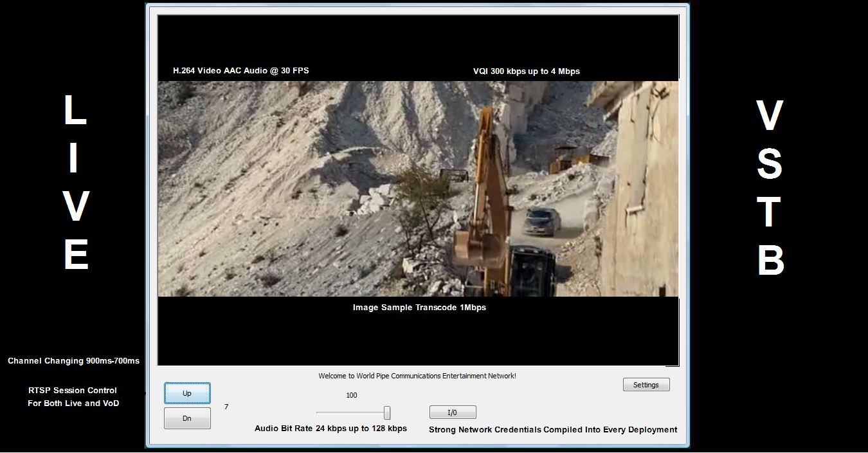The image size is (868, 453).
Task: Click the World Pipe Communications welcome message
Action: 417,376
